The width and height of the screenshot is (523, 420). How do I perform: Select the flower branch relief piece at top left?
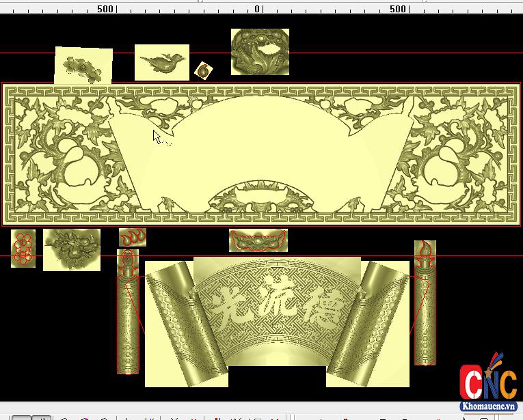pyautogui.click(x=83, y=66)
